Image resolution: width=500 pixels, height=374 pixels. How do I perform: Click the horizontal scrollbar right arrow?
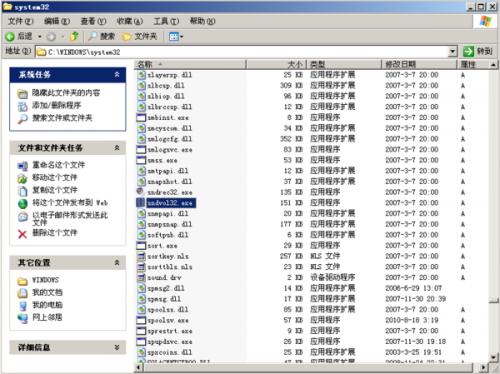pos(483,367)
